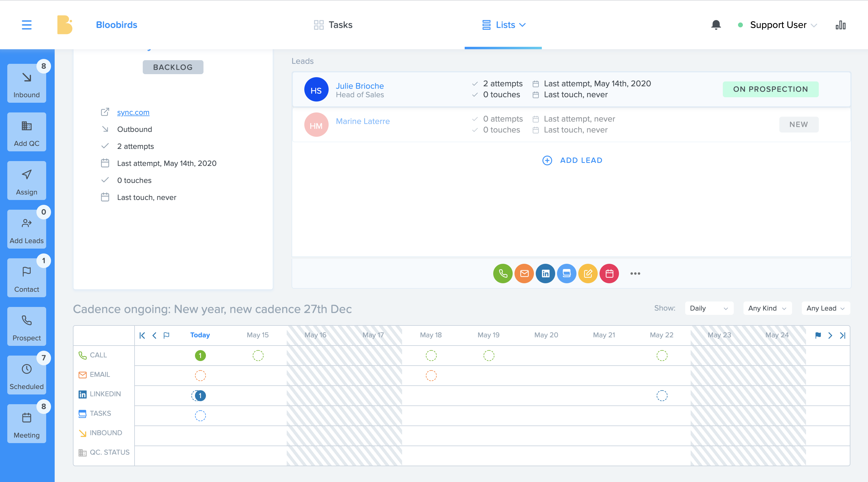Image resolution: width=868 pixels, height=482 pixels.
Task: Open the Prospect sidebar item
Action: click(x=27, y=326)
